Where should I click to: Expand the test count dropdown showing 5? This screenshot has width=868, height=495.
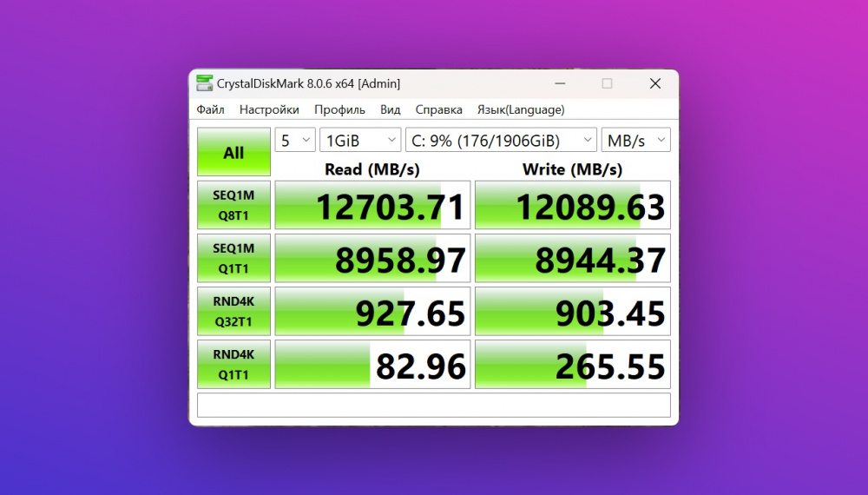(x=295, y=140)
